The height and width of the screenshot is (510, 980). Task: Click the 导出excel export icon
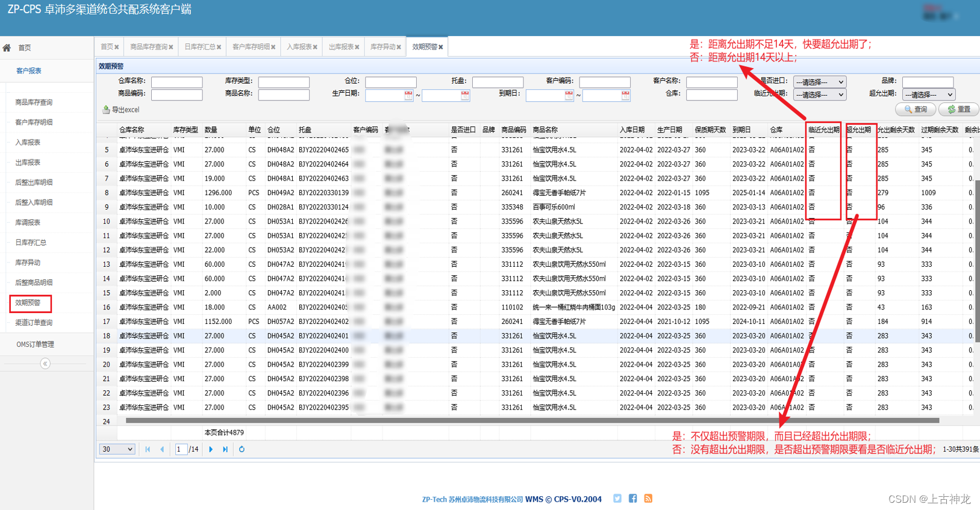pos(106,110)
